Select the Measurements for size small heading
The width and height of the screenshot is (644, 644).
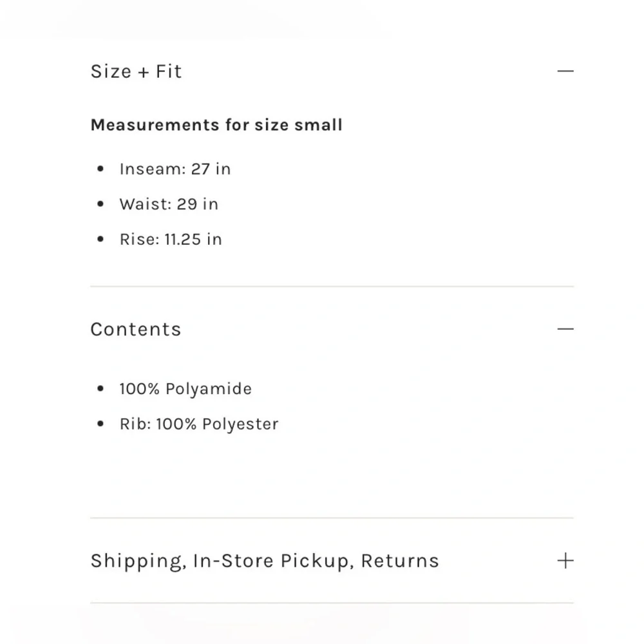pyautogui.click(x=216, y=125)
